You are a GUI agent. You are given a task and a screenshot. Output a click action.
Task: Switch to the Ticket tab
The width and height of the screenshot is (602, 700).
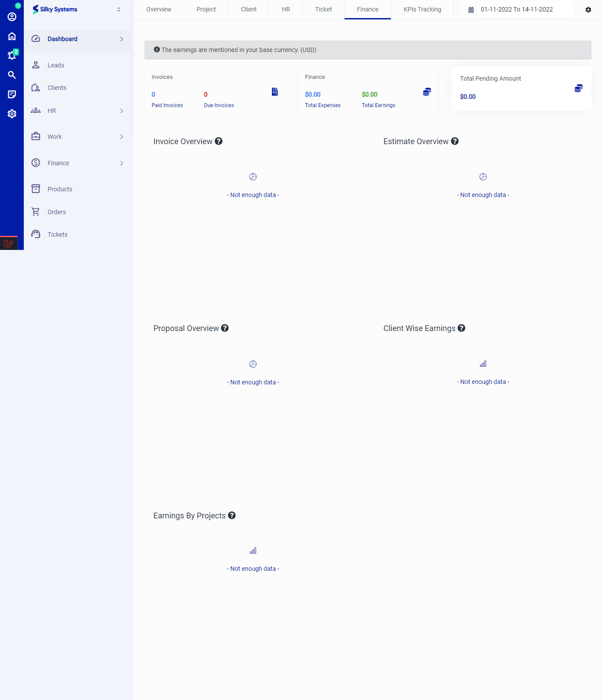coord(323,9)
